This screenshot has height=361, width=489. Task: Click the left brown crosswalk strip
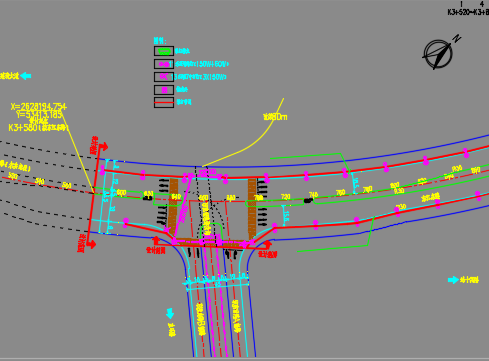(x=173, y=207)
